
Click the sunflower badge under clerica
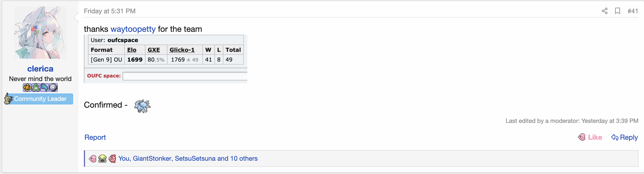[27, 88]
